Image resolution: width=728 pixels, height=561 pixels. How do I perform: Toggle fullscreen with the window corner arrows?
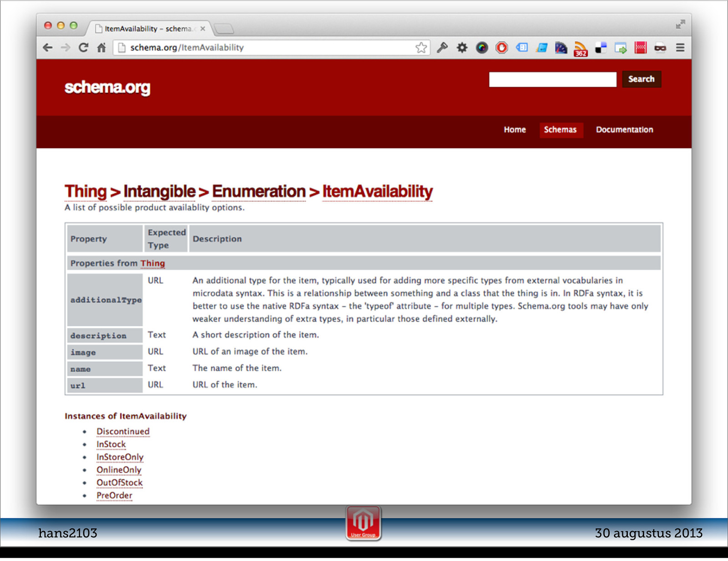[680, 25]
